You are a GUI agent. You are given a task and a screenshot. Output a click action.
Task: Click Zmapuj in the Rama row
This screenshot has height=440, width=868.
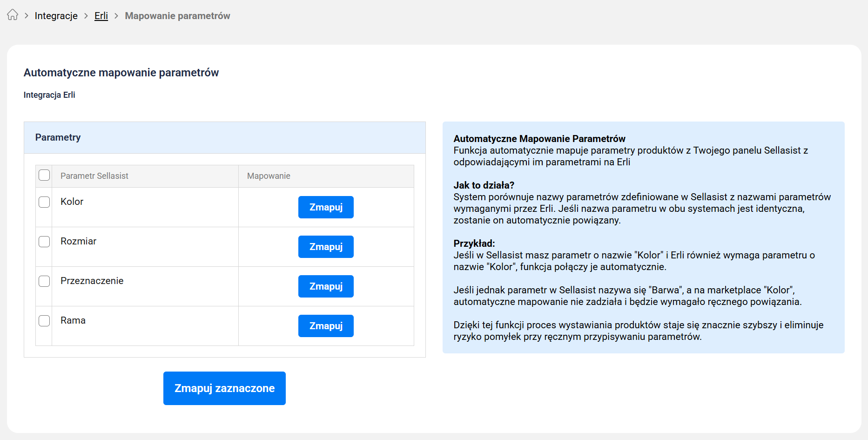click(x=326, y=326)
